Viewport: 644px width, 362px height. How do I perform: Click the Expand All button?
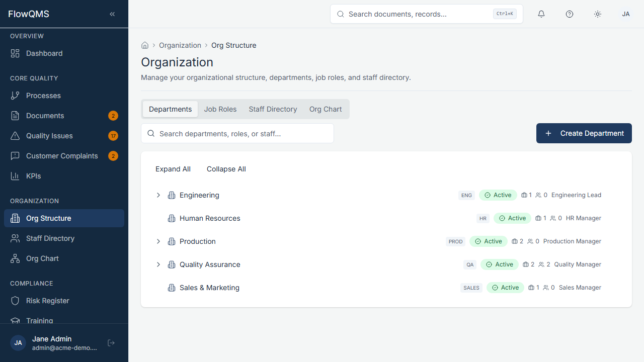pos(173,169)
